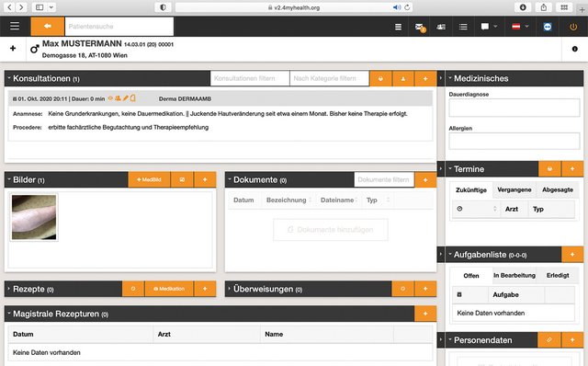Click the orange diamond icon in consultation row
This screenshot has height=366, width=588.
click(x=110, y=98)
